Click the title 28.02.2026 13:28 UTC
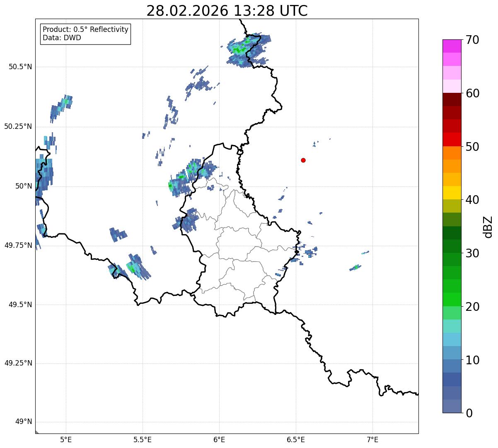The height and width of the screenshot is (448, 498). (x=227, y=10)
